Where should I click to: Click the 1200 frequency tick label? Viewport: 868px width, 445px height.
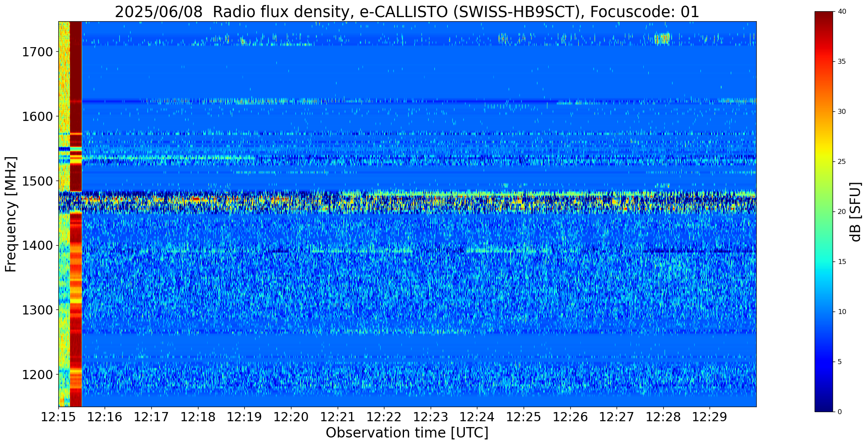coord(37,375)
